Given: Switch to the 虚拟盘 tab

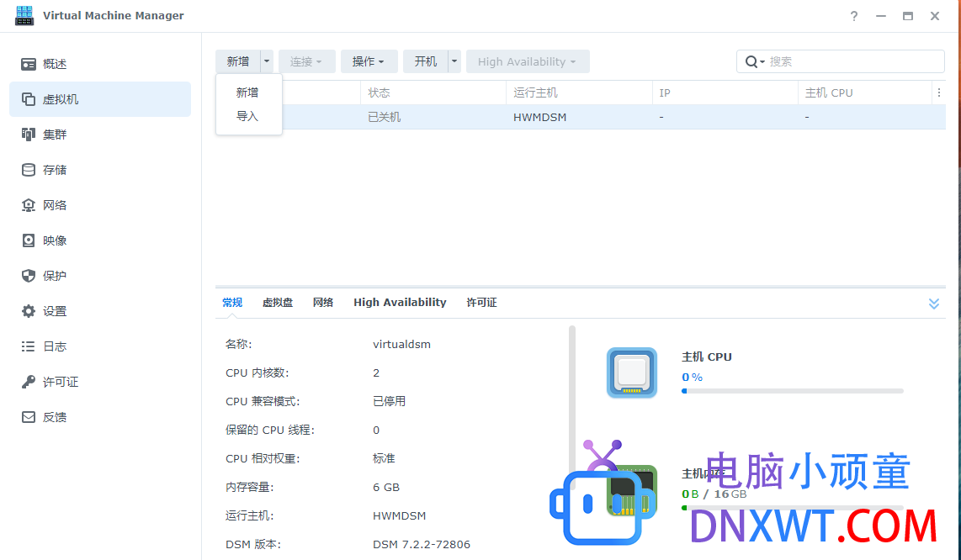Looking at the screenshot, I should (x=278, y=302).
